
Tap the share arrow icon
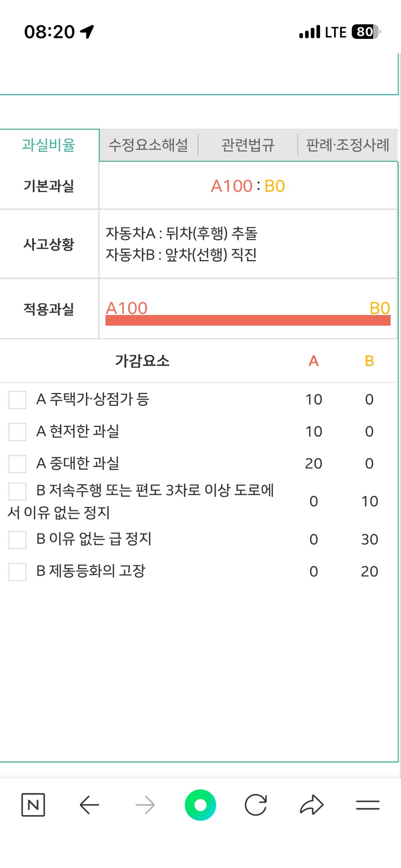point(311,805)
